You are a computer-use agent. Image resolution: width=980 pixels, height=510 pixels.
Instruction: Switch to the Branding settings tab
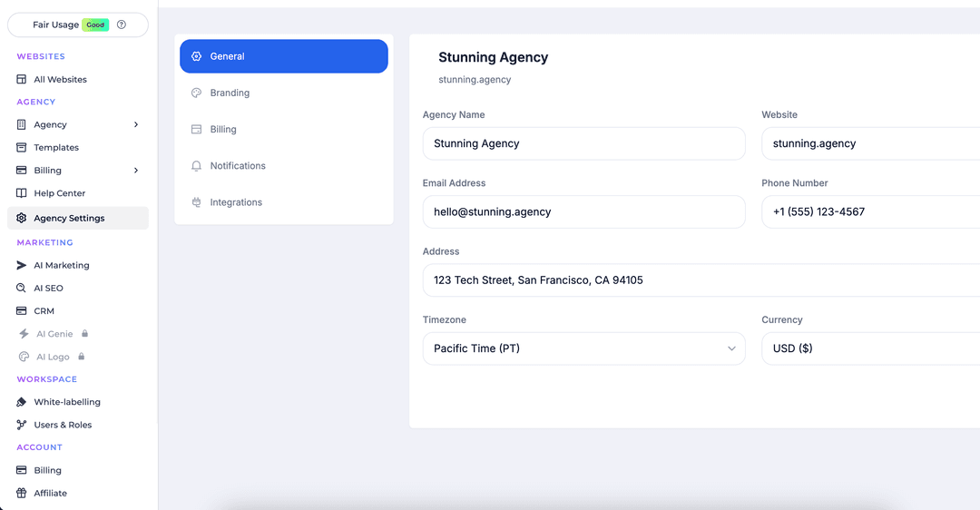click(x=284, y=93)
